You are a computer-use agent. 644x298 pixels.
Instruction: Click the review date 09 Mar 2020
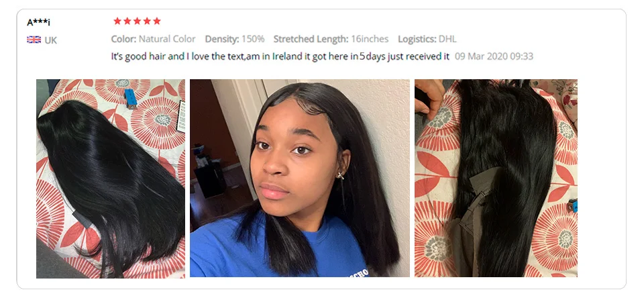pyautogui.click(x=494, y=56)
